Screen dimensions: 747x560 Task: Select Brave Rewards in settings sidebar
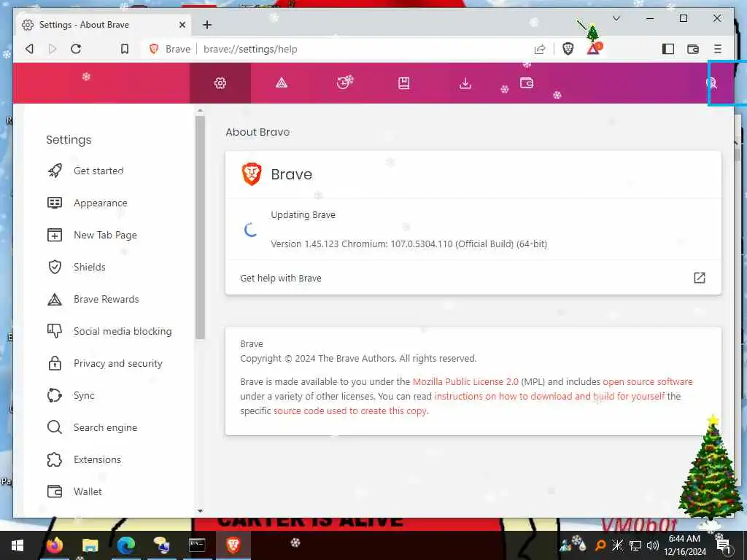coord(107,299)
